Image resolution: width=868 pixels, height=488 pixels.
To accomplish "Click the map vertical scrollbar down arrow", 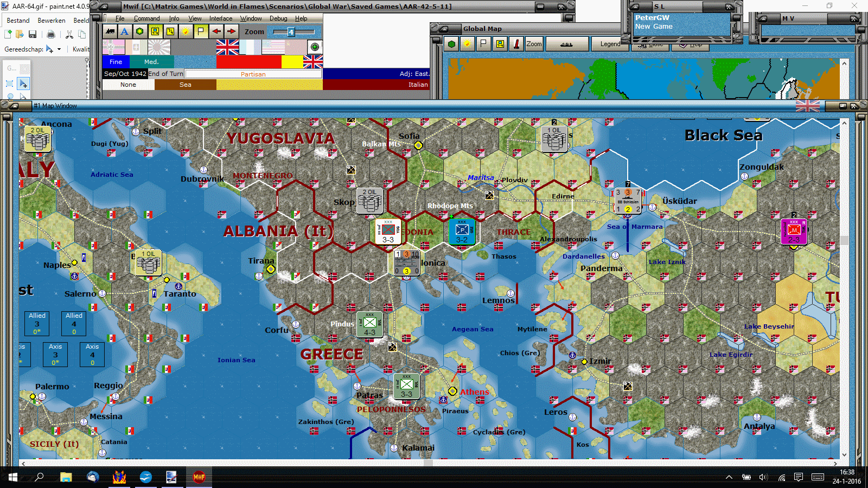I will click(844, 455).
